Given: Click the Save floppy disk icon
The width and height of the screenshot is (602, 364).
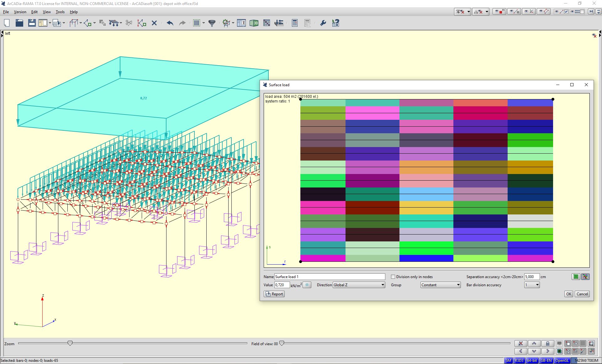Looking at the screenshot, I should (32, 23).
